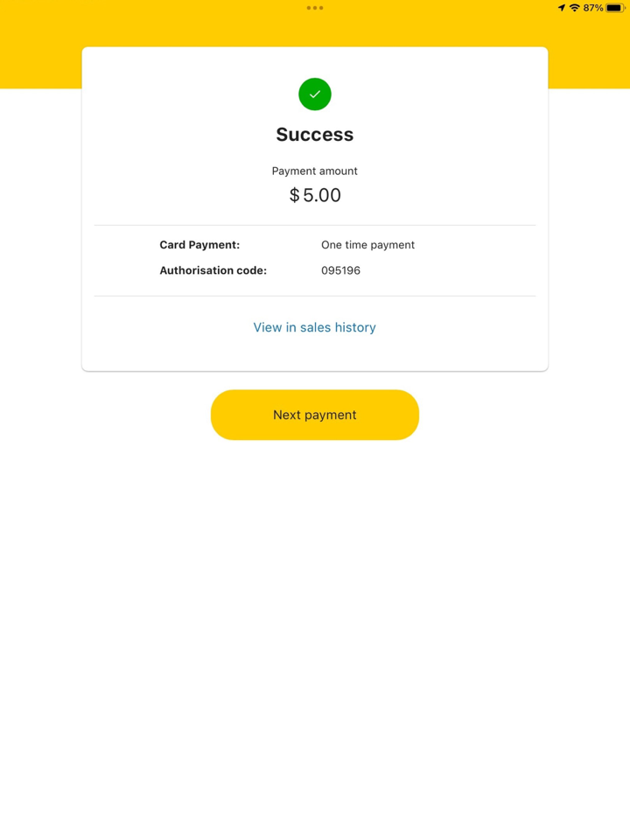Select authorisation code 095196
This screenshot has height=840, width=630.
tap(340, 270)
